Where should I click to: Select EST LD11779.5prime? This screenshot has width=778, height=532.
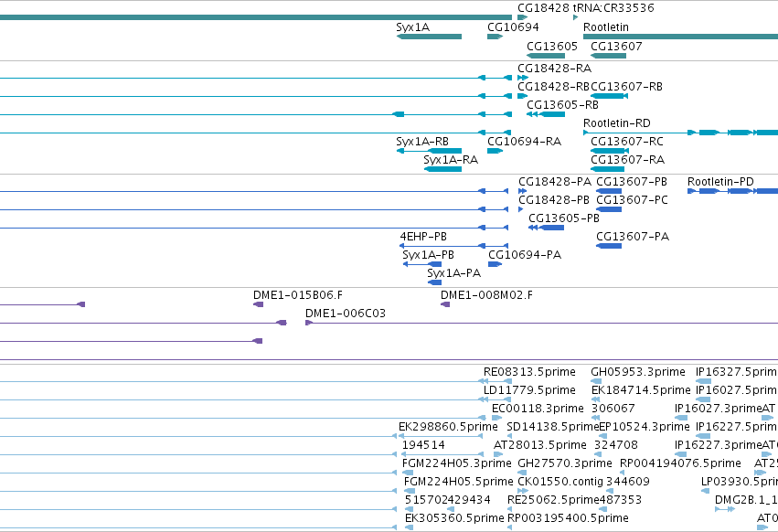click(529, 390)
